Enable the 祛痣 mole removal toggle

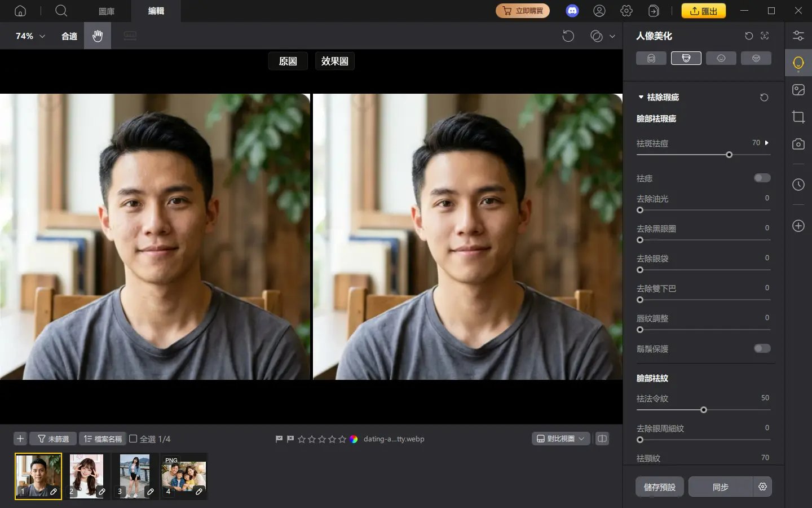762,178
